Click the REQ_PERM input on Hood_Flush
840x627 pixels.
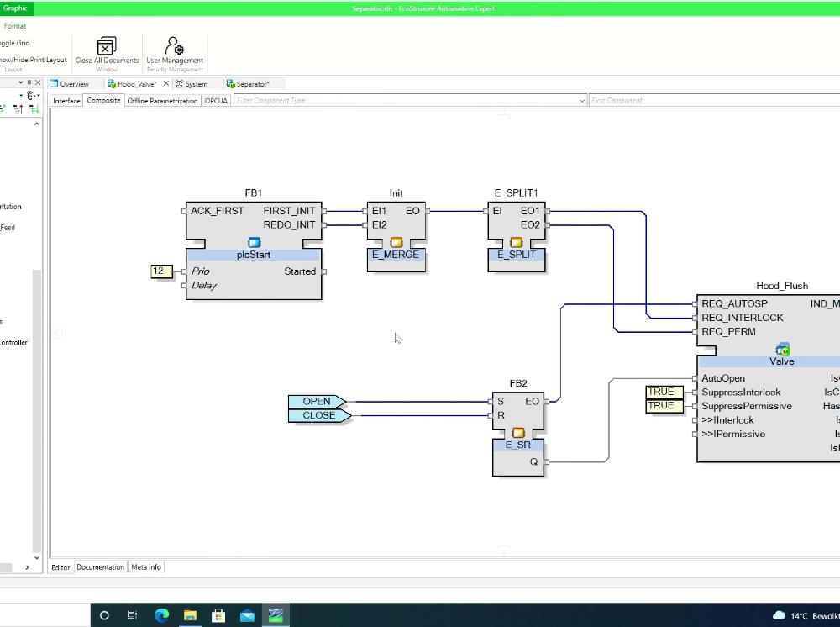pyautogui.click(x=728, y=332)
